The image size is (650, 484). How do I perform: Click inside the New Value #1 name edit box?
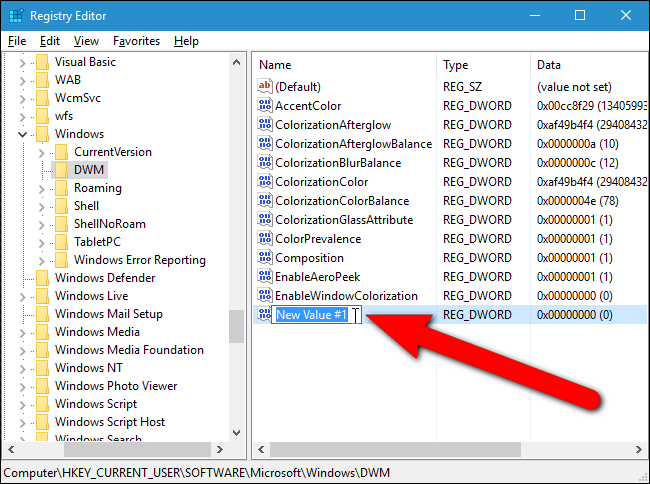316,315
